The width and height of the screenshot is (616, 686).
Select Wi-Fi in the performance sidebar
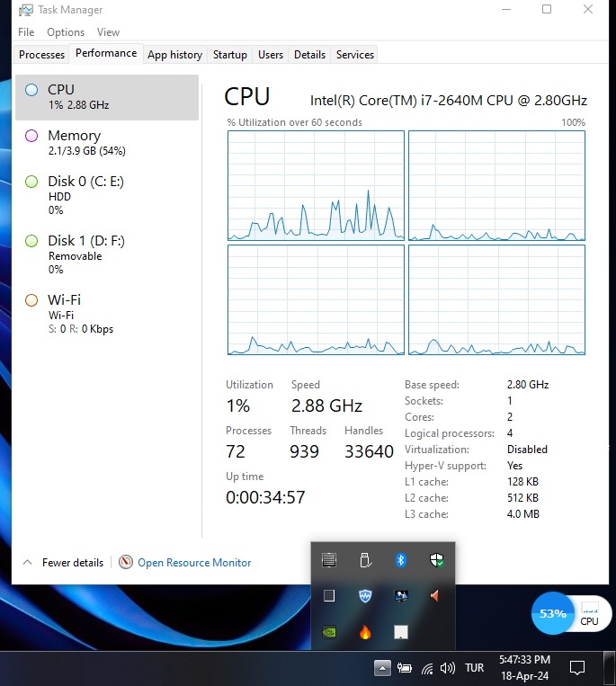point(107,314)
